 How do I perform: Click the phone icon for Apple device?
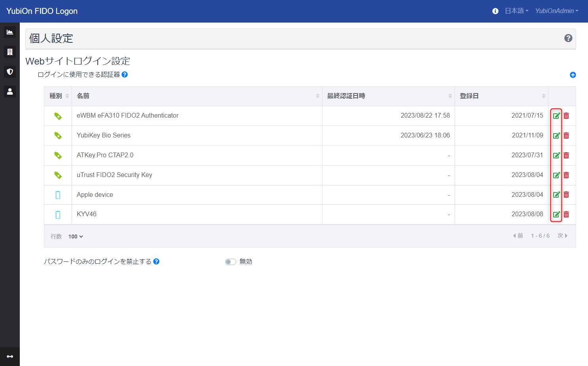[58, 195]
